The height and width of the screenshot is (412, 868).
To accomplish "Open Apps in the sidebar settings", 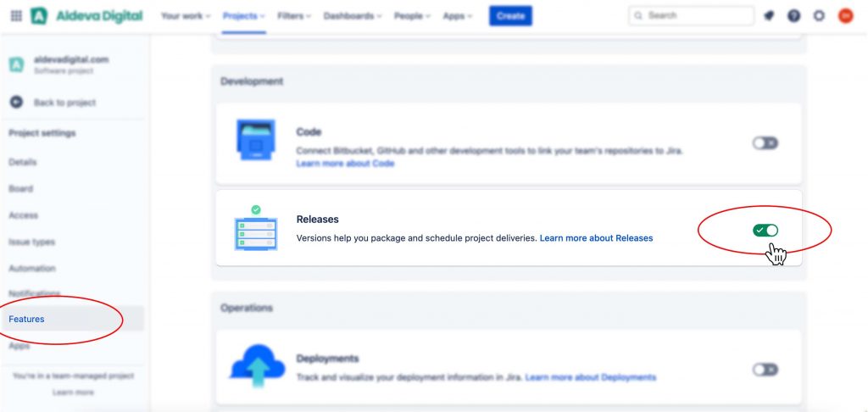I will [x=19, y=346].
